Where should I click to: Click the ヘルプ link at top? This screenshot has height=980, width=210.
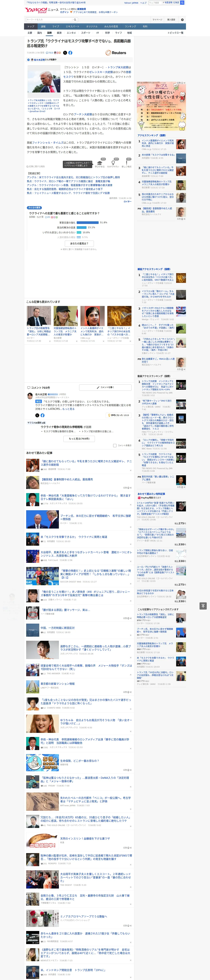point(143,3)
